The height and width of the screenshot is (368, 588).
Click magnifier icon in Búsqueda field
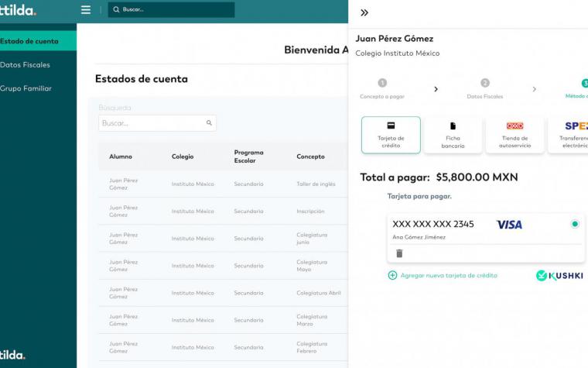(x=209, y=122)
